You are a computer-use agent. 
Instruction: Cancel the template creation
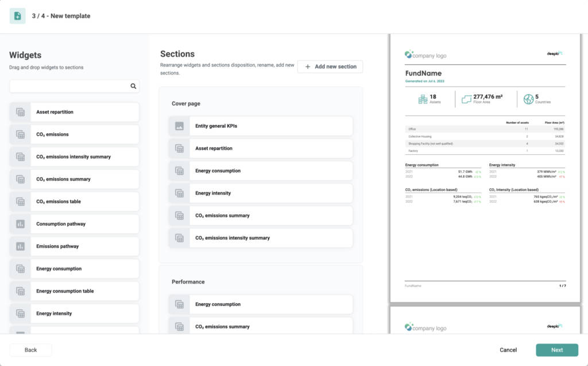click(x=508, y=350)
